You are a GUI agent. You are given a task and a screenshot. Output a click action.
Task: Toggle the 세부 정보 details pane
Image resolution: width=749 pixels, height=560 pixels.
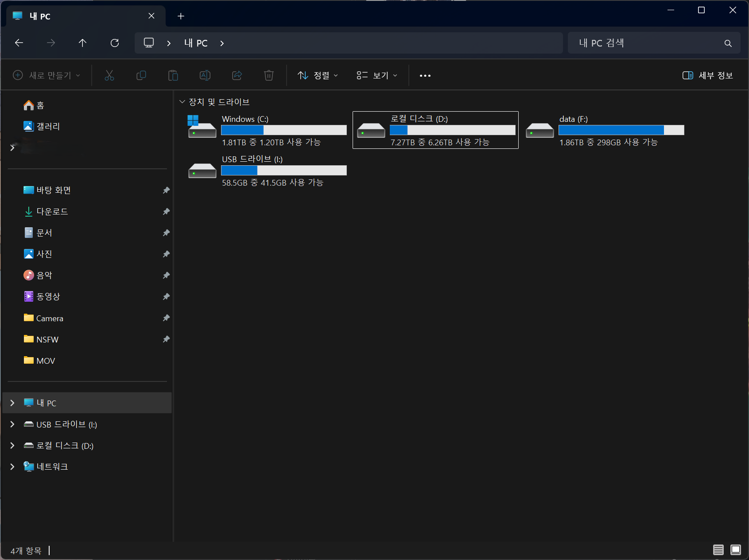[x=707, y=75]
